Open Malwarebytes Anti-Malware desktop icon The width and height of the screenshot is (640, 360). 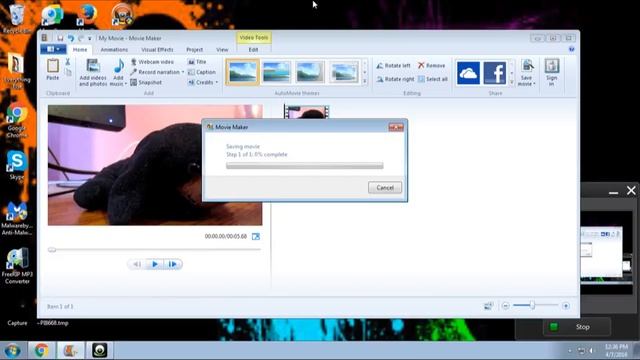point(17,218)
